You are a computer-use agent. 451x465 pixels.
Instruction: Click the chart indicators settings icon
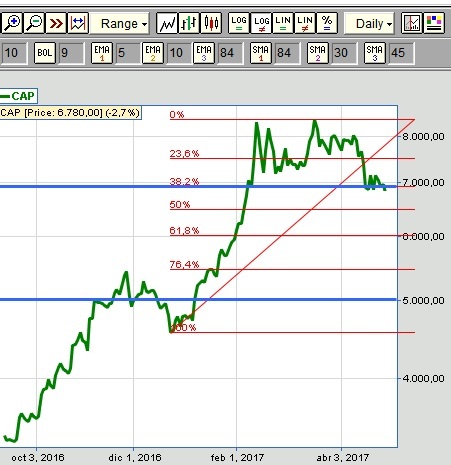click(412, 23)
